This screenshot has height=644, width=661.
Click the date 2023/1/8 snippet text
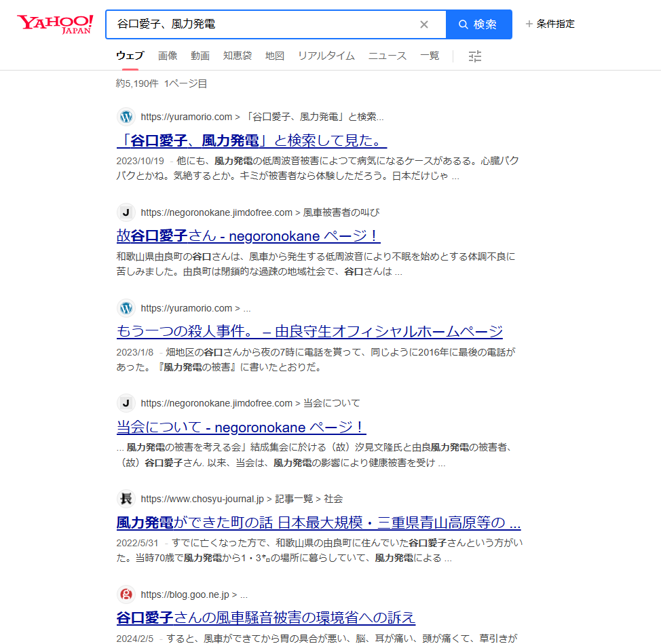(135, 352)
